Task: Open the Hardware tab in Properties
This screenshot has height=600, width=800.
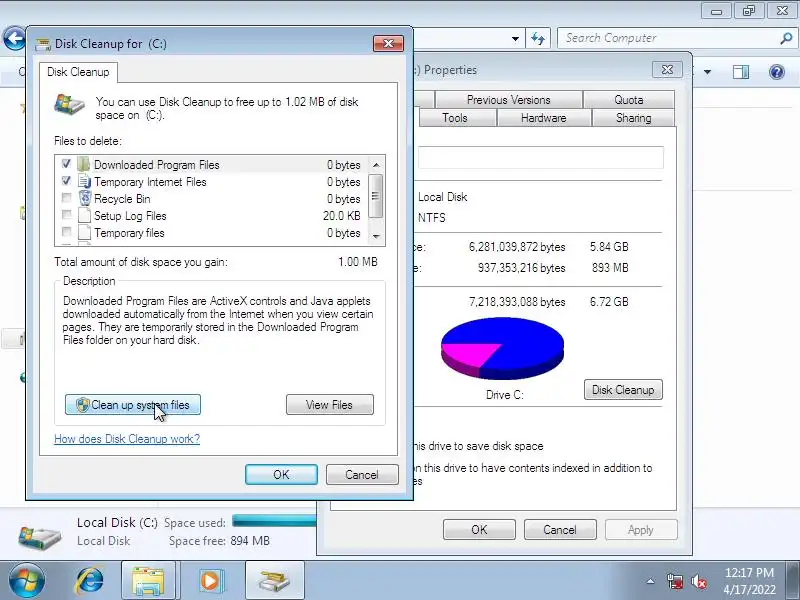Action: coord(543,118)
